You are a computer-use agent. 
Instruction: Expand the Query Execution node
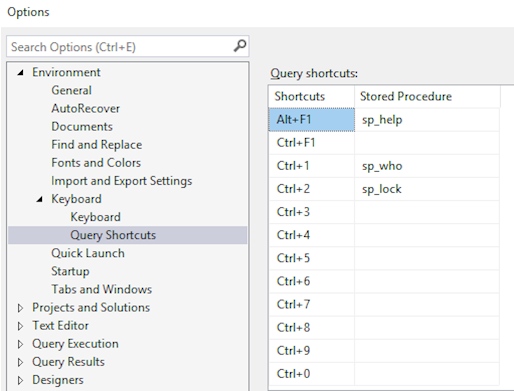point(20,344)
